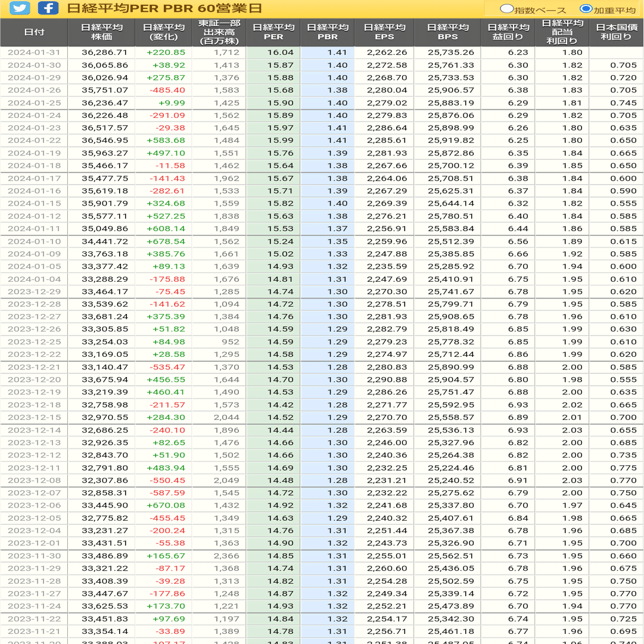Select date cell 2024-01-31

coord(34,52)
